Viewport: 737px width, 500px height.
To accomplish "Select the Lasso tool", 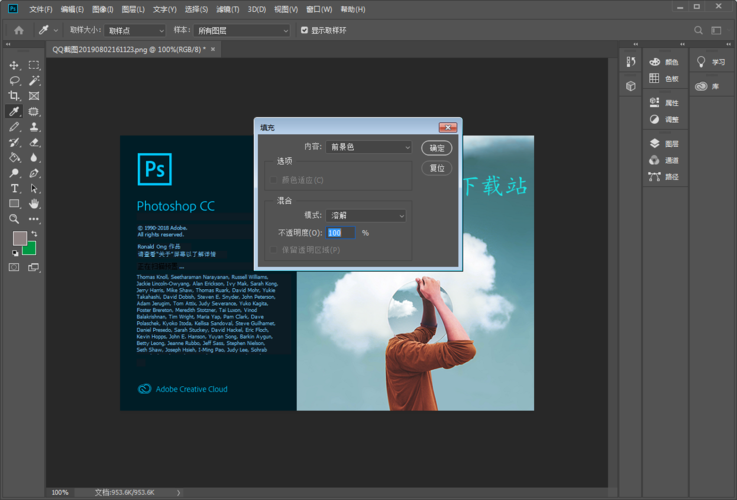I will (x=14, y=80).
